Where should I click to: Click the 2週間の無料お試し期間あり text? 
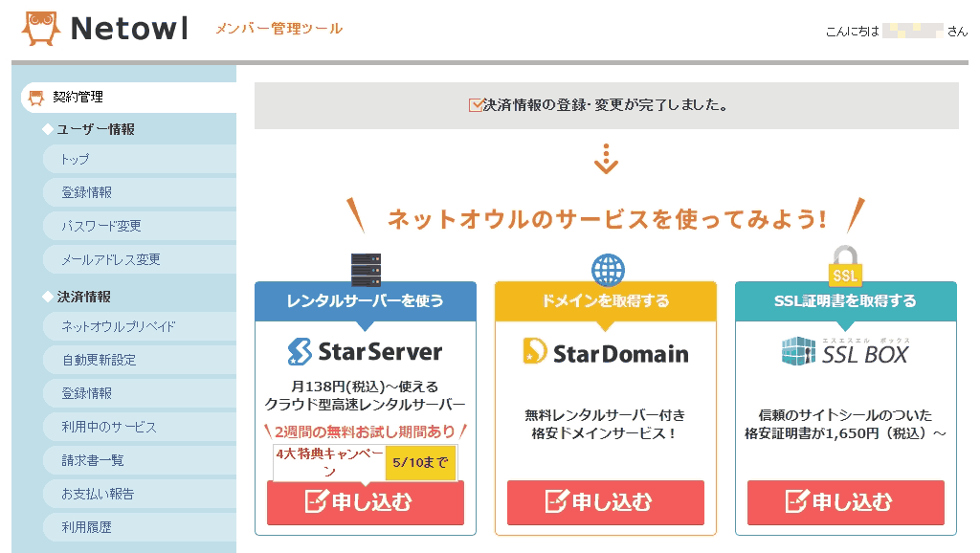365,431
